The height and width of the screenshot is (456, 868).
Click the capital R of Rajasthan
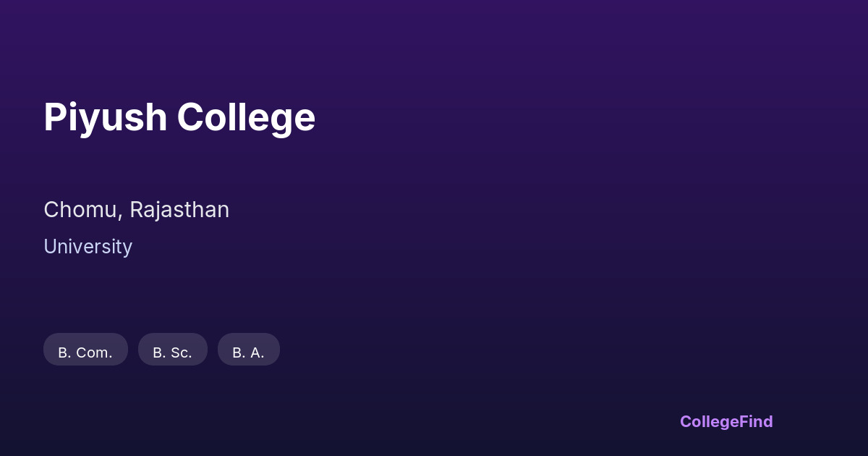pyautogui.click(x=136, y=210)
